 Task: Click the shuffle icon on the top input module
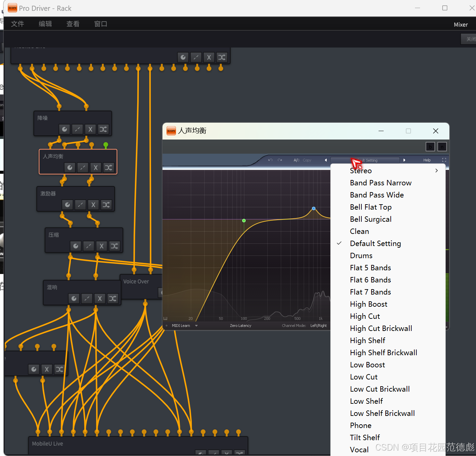222,57
